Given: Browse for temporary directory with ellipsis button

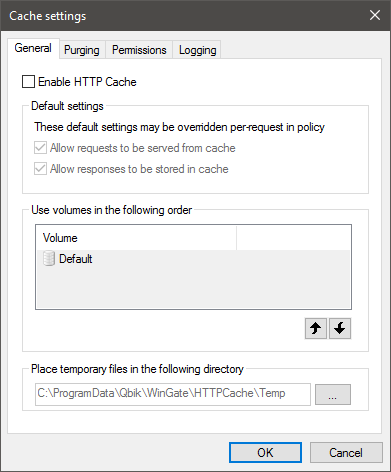Looking at the screenshot, I should tap(333, 394).
